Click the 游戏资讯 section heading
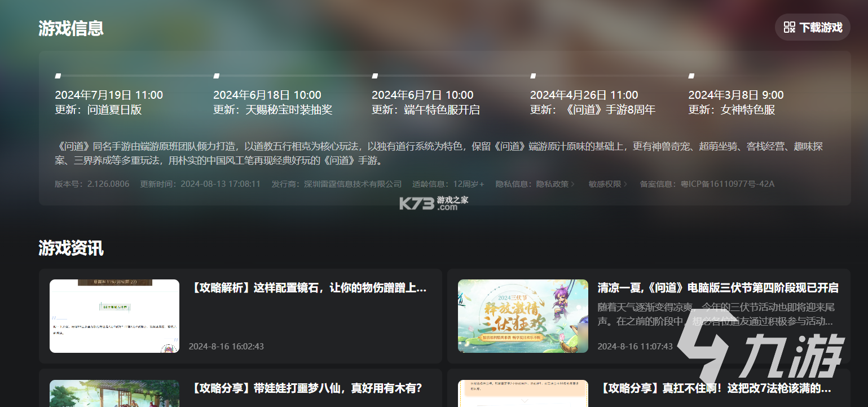Viewport: 868px width, 407px height. click(x=71, y=248)
